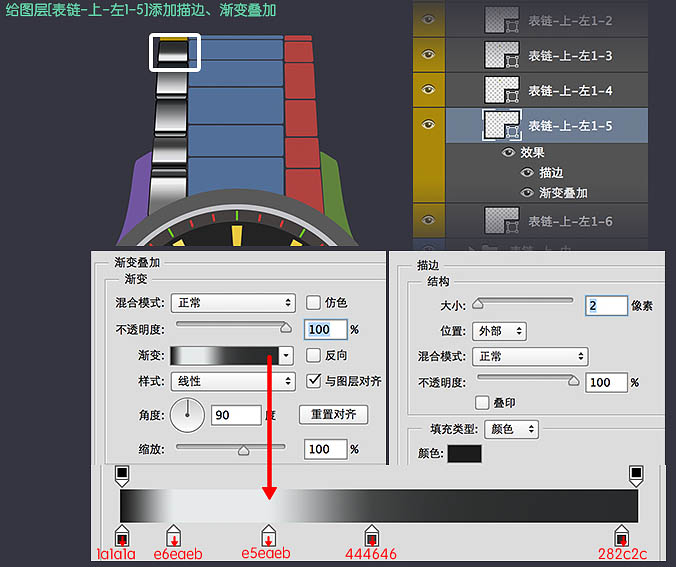Hide layer 表链-上-左1-3 with its eye icon
The height and width of the screenshot is (567, 676).
[428, 54]
